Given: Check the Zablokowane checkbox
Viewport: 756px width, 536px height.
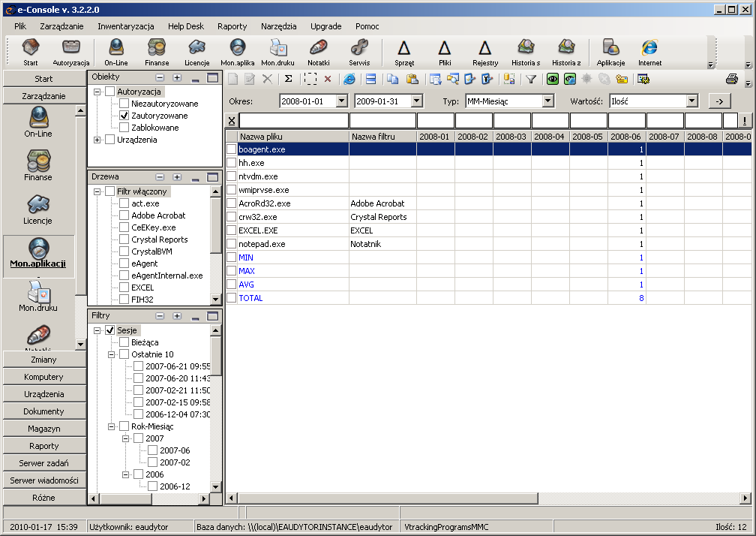Looking at the screenshot, I should (x=124, y=128).
